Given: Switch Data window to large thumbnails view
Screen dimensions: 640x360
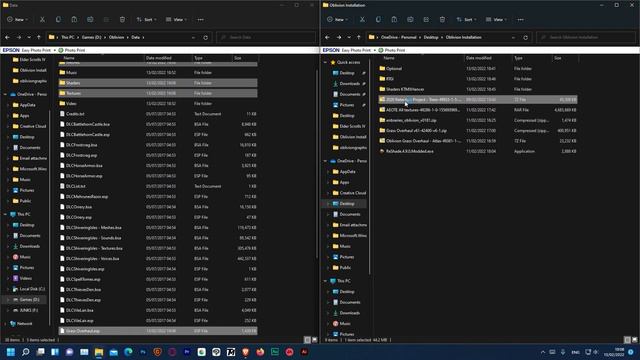Looking at the screenshot, I should click(x=315, y=340).
